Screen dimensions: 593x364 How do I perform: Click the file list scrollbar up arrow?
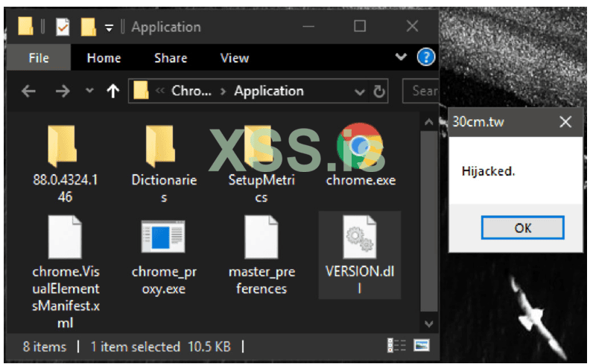(x=429, y=122)
